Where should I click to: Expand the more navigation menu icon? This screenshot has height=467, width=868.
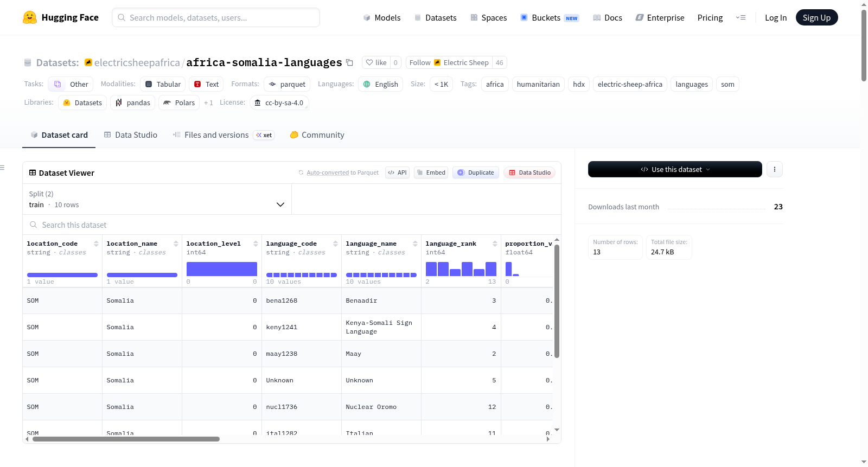pyautogui.click(x=741, y=17)
